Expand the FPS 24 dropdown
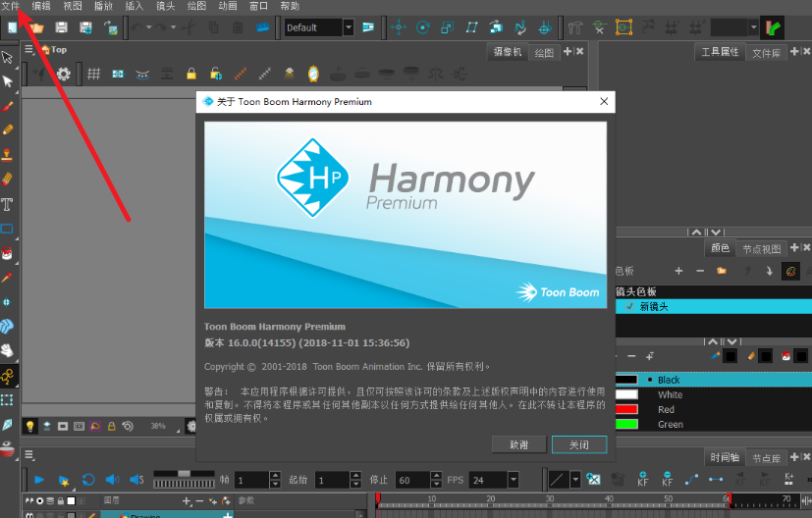This screenshot has width=812, height=518. tap(514, 480)
